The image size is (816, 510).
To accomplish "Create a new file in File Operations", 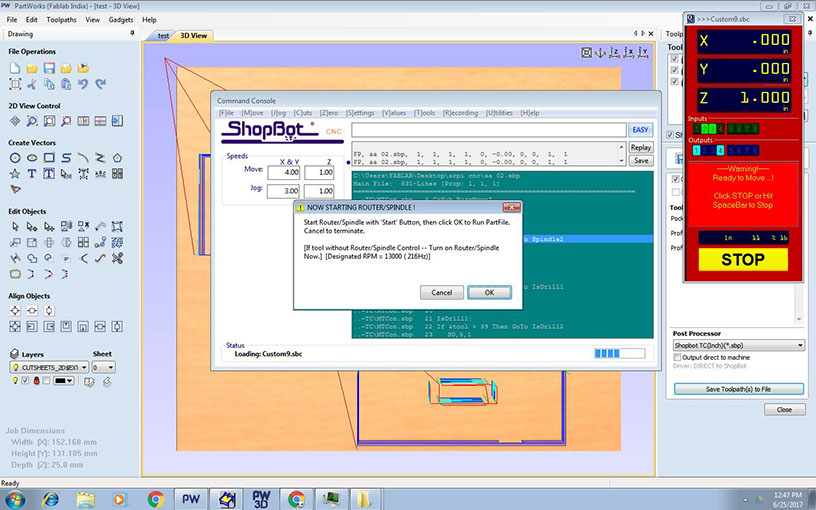I will pyautogui.click(x=15, y=68).
